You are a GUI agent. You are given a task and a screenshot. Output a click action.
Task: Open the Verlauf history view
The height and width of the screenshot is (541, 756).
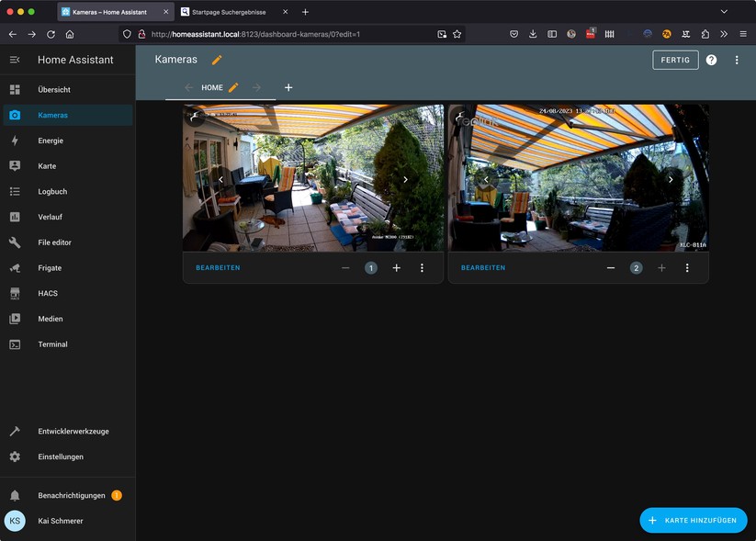pos(53,217)
